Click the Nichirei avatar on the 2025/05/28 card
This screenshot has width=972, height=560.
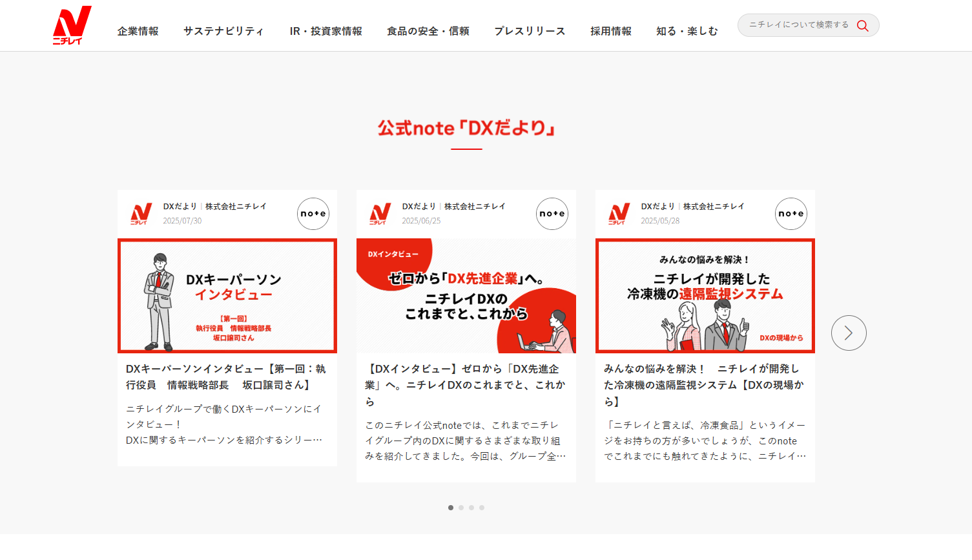[x=619, y=214]
